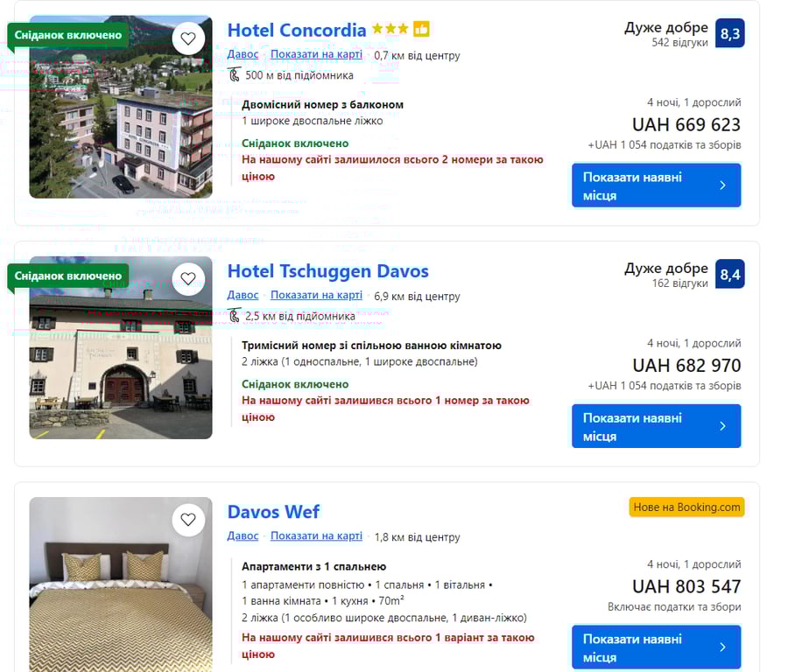This screenshot has height=672, width=788.
Task: Open Davos Wef property link
Action: [x=273, y=512]
